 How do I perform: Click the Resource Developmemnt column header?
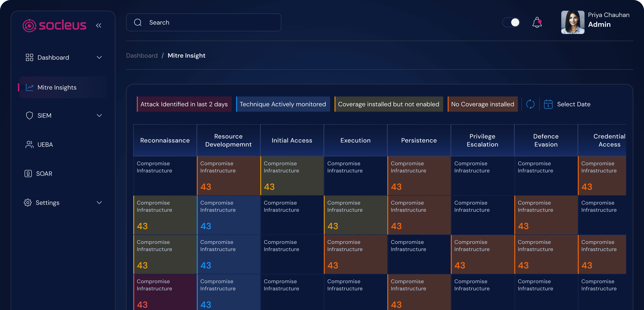point(229,140)
